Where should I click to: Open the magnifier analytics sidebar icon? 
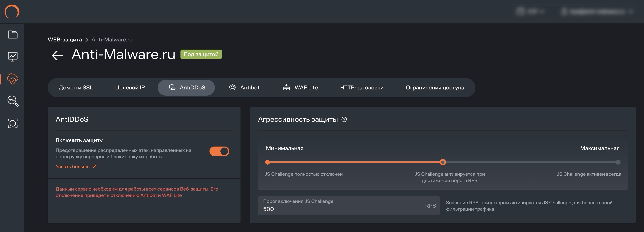(13, 101)
